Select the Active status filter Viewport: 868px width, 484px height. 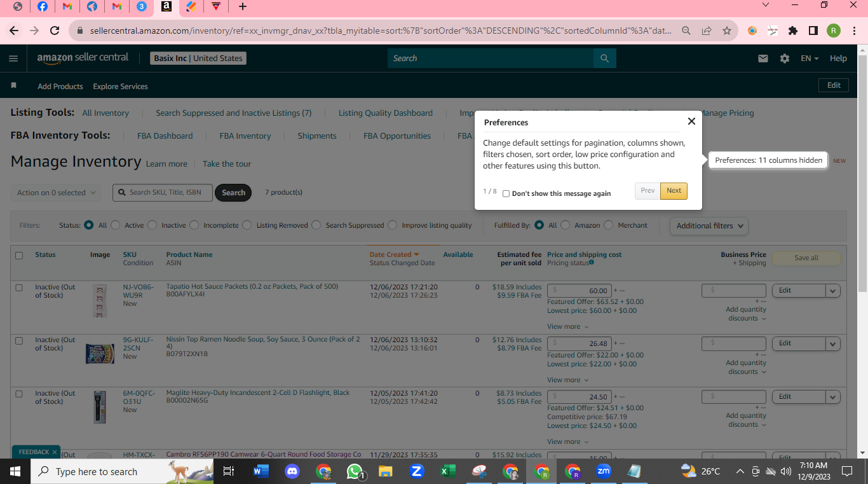click(117, 225)
